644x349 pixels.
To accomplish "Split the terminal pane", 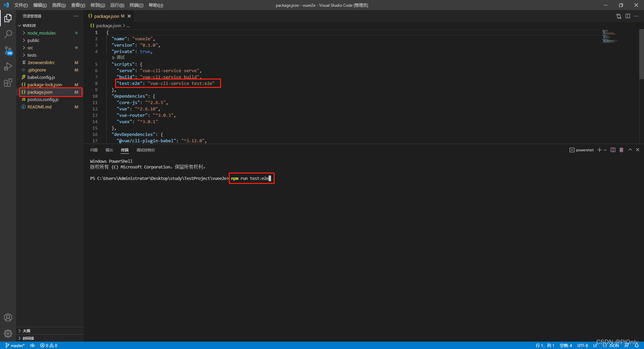I will click(613, 150).
